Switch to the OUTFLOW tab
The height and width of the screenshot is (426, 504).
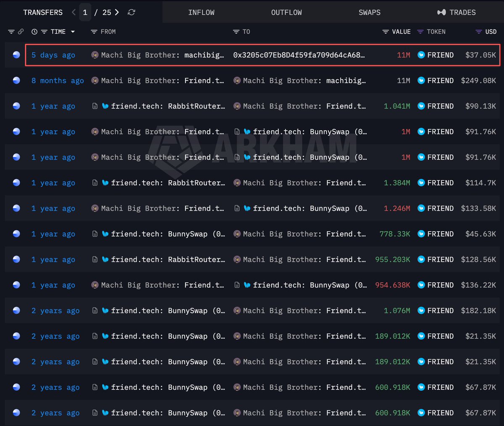click(286, 12)
